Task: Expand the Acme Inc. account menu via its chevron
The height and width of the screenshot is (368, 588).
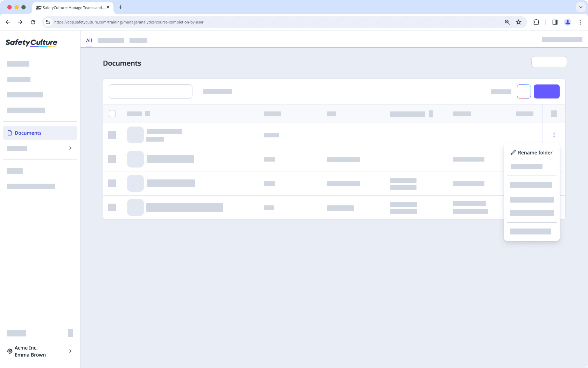Action: pos(70,351)
